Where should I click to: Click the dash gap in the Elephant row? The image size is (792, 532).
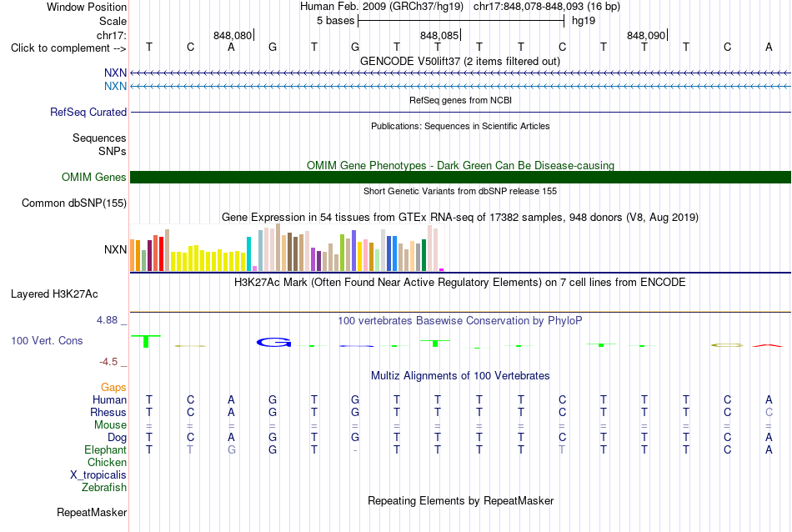[x=355, y=450]
